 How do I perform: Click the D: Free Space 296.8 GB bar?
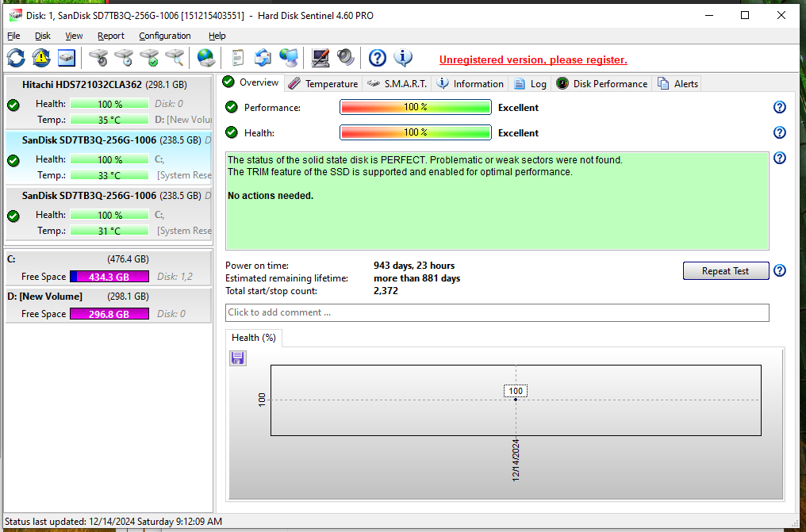[x=109, y=313]
